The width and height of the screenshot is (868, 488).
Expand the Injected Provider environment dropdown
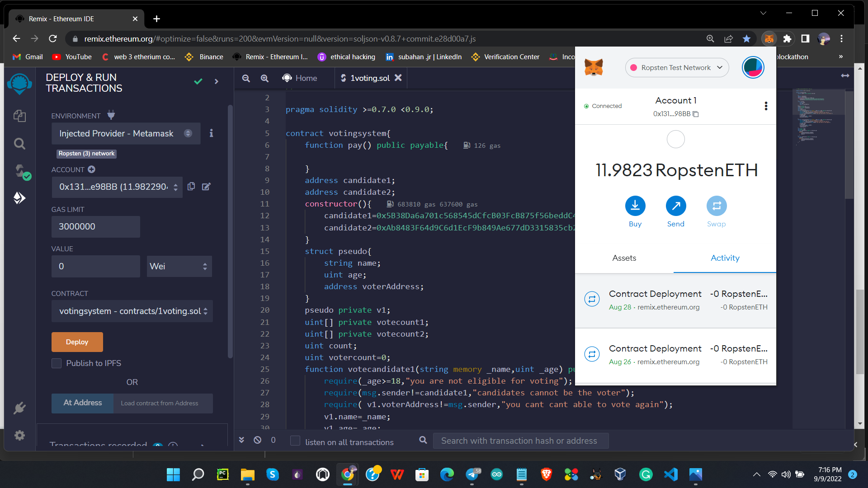pos(126,133)
